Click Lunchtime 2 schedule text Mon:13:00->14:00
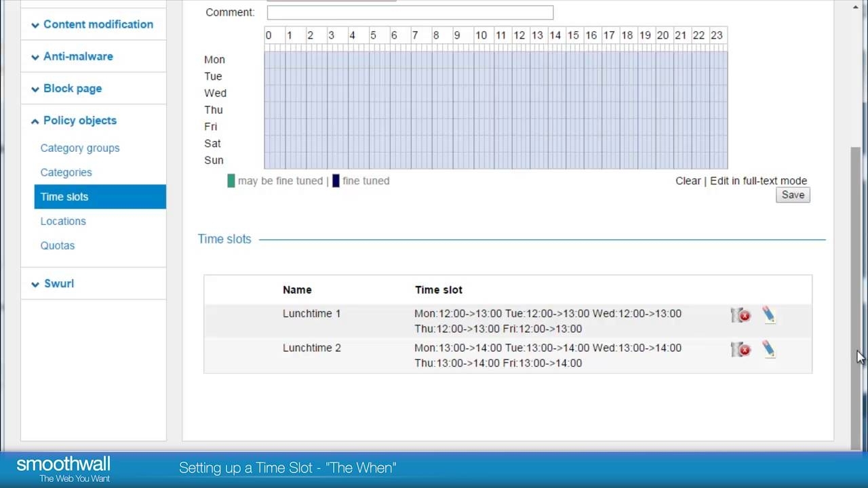Viewport: 868px width, 488px height. 458,348
